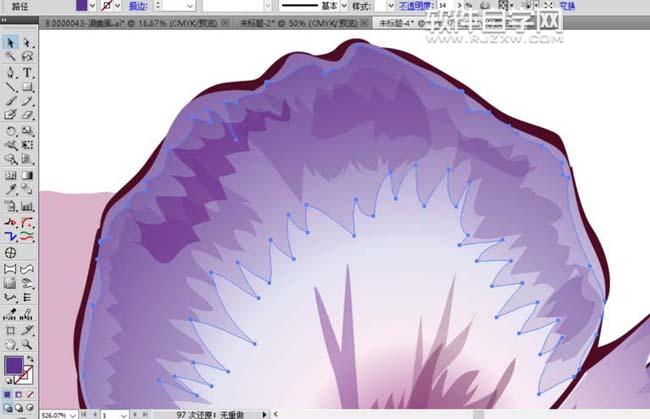The width and height of the screenshot is (650, 419).
Task: Open the artboard number dropdown
Action: point(124,415)
